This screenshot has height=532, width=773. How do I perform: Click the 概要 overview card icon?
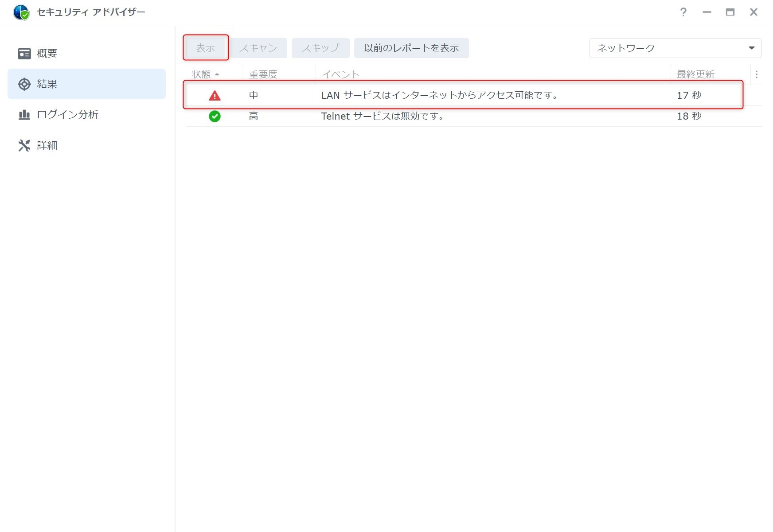coord(24,54)
